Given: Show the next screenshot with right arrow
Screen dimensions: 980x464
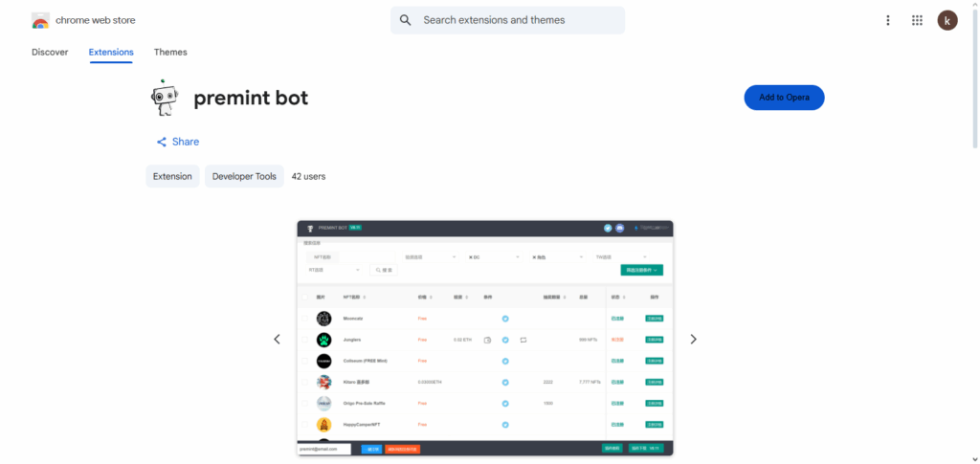Looking at the screenshot, I should [693, 339].
